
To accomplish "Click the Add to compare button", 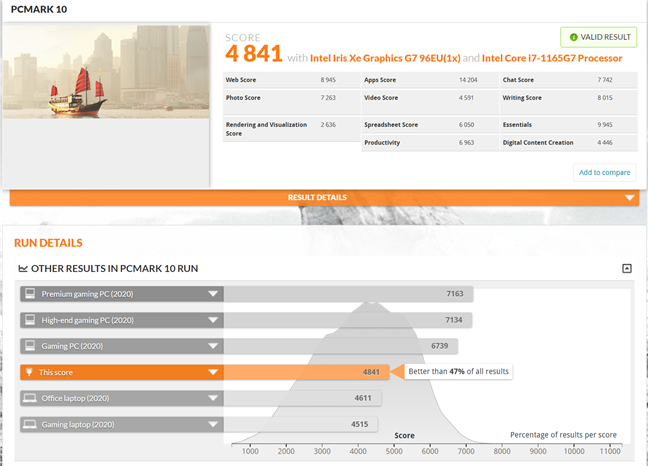I will point(605,172).
